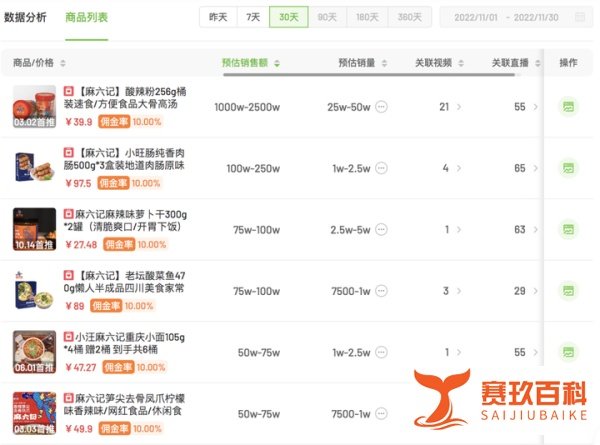Image resolution: width=600 pixels, height=445 pixels.
Task: Click more-info icon beside 25w-50w sales
Action: pos(381,107)
